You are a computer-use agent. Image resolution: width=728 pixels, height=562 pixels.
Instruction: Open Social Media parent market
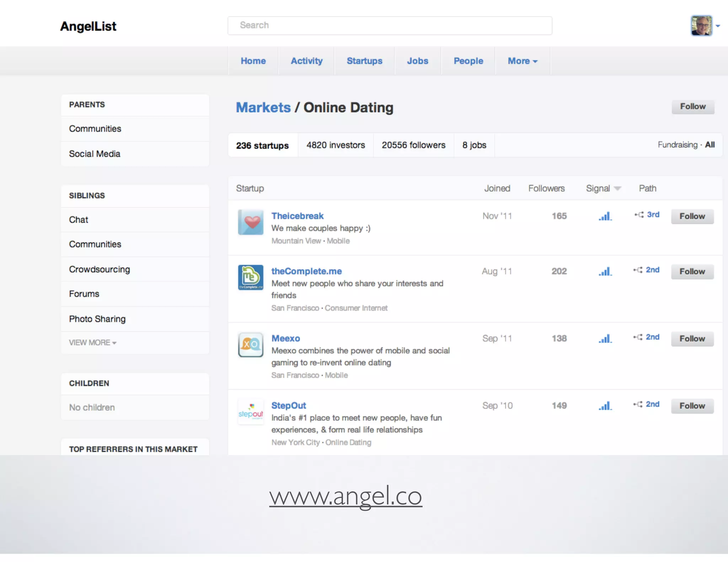click(135, 154)
